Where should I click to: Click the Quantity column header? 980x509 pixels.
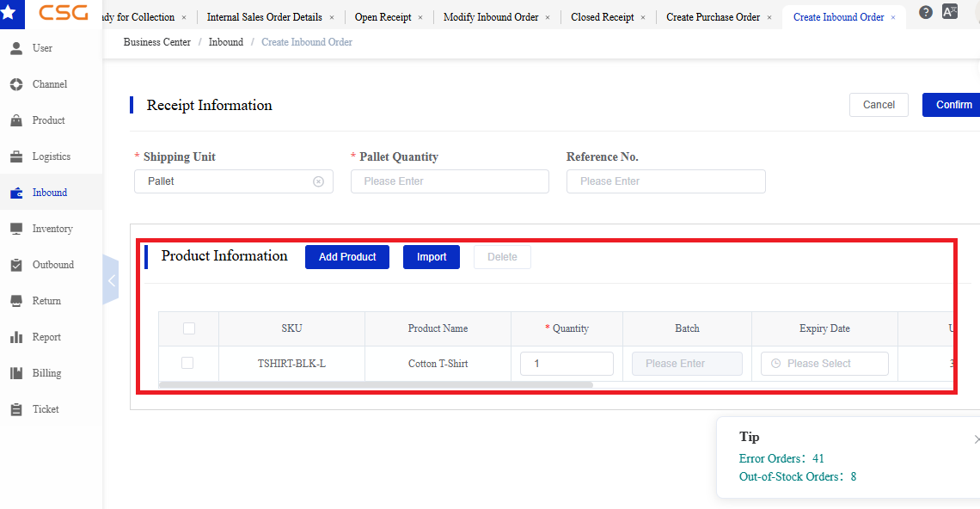567,328
